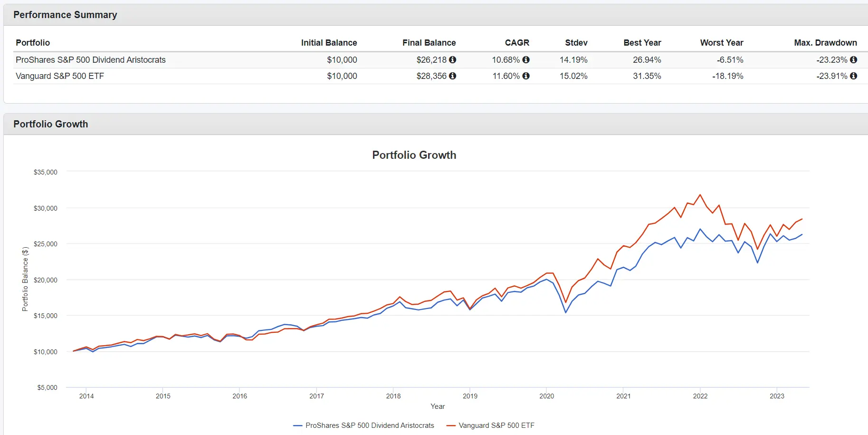The width and height of the screenshot is (868, 435).
Task: Select the Portfolio column header
Action: click(33, 43)
